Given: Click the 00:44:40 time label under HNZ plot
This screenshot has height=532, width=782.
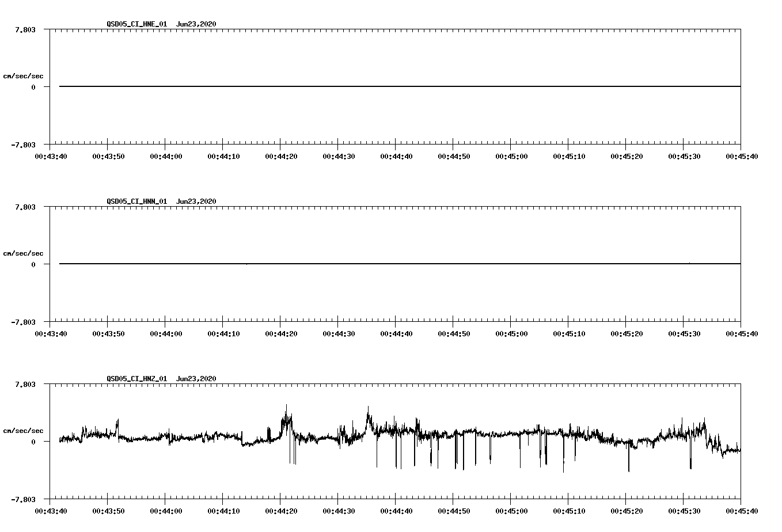Looking at the screenshot, I should click(396, 511).
